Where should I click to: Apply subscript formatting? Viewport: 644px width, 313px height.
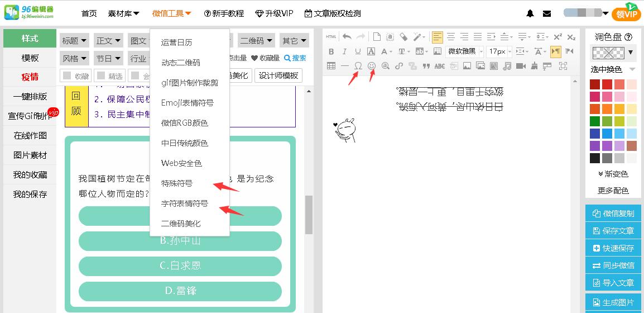(x=571, y=37)
